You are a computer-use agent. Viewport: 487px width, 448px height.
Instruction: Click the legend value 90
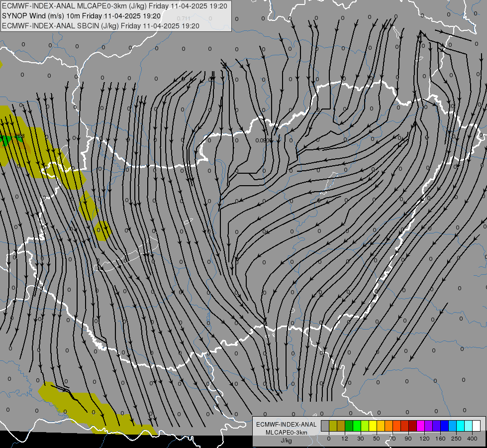click(408, 439)
